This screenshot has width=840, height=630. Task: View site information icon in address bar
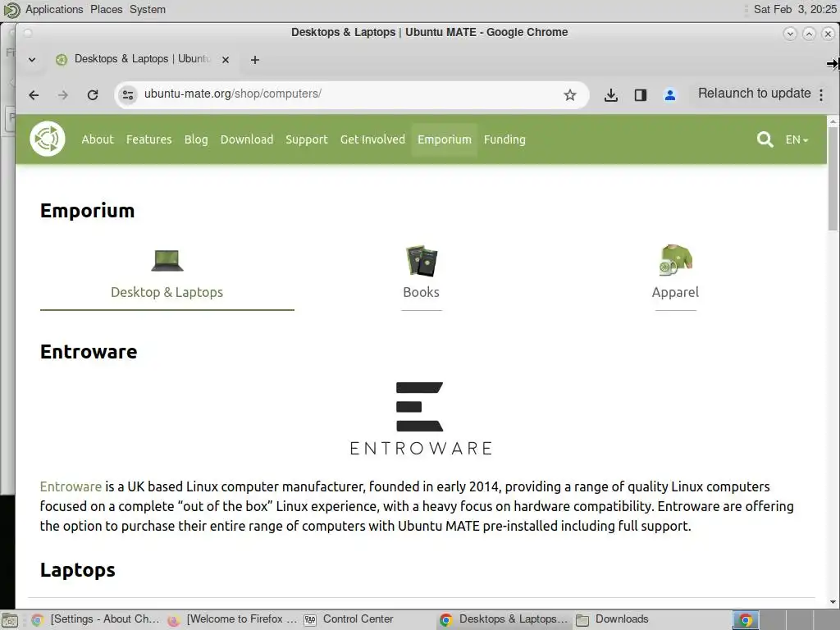[127, 95]
